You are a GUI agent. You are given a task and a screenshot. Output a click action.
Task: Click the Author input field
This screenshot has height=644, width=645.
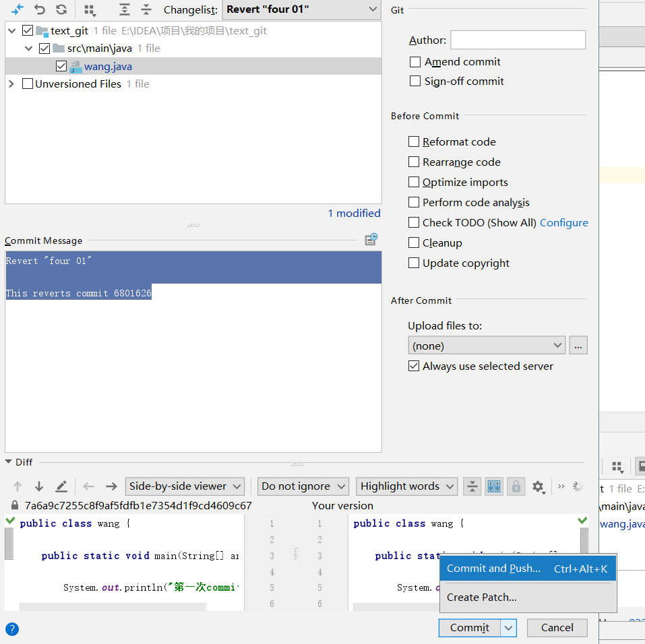tap(518, 40)
